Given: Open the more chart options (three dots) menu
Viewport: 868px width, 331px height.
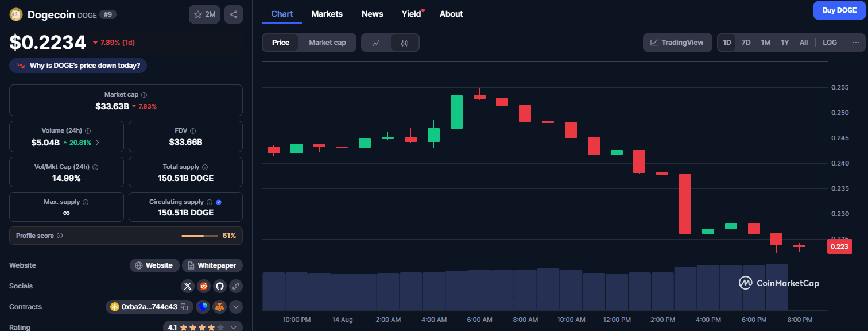Looking at the screenshot, I should [855, 43].
